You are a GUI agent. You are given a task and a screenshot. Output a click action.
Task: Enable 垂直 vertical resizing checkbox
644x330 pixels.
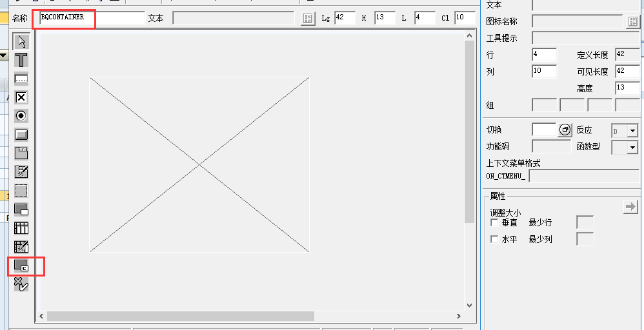tap(494, 222)
